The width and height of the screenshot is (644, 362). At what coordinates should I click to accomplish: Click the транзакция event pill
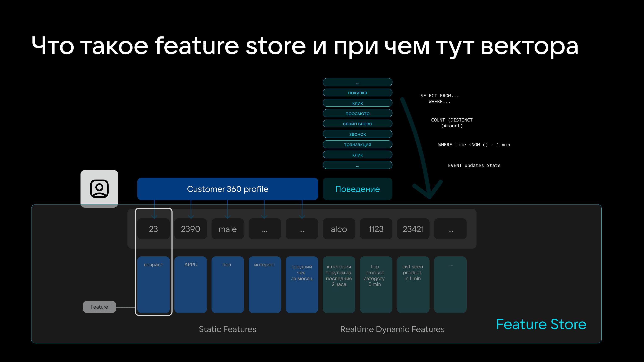[357, 144]
